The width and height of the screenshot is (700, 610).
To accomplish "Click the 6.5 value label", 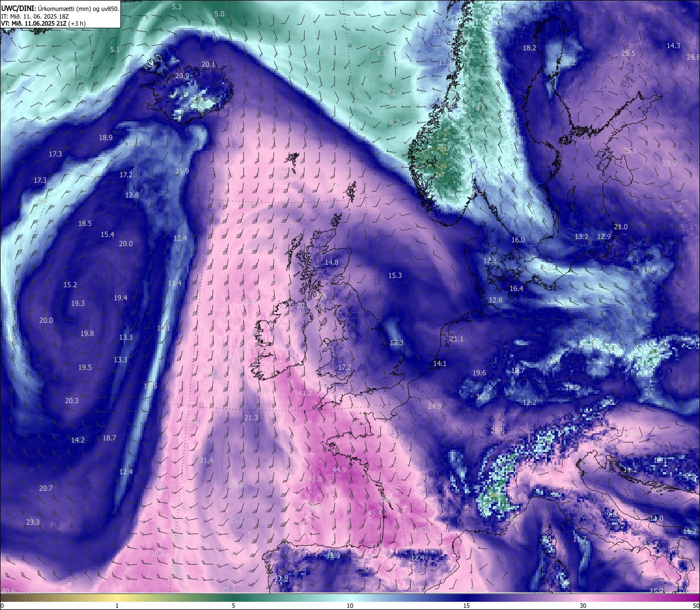I will pos(382,53).
